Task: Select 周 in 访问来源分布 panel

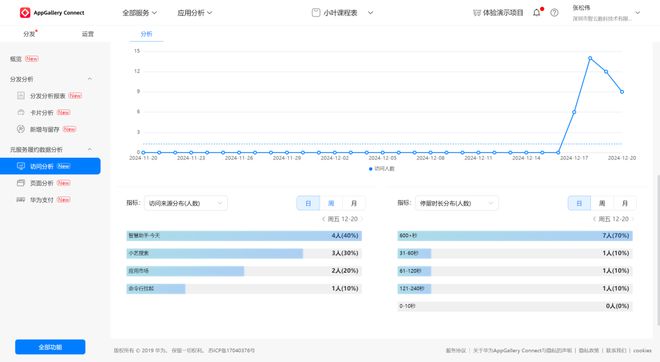Action: 331,203
